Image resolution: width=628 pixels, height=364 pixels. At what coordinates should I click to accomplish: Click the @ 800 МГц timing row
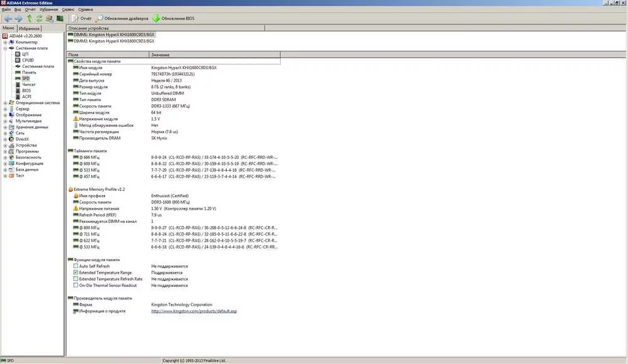tap(174, 227)
